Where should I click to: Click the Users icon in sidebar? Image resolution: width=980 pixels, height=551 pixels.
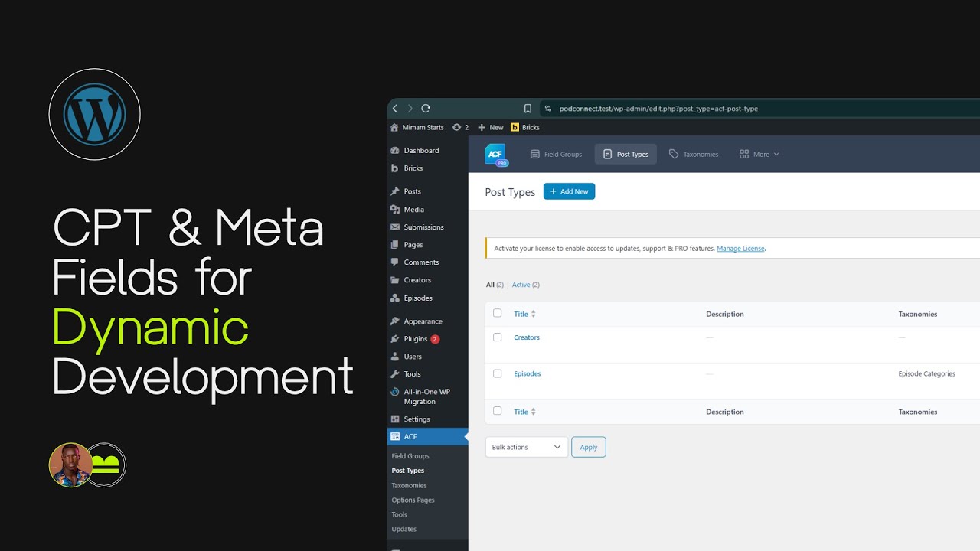click(395, 357)
